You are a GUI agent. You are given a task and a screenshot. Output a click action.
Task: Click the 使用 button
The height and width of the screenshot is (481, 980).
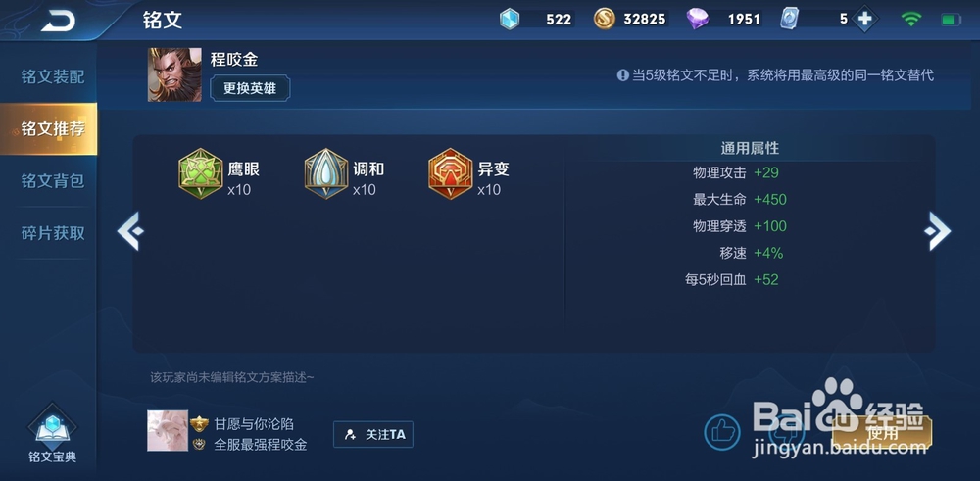(x=882, y=433)
